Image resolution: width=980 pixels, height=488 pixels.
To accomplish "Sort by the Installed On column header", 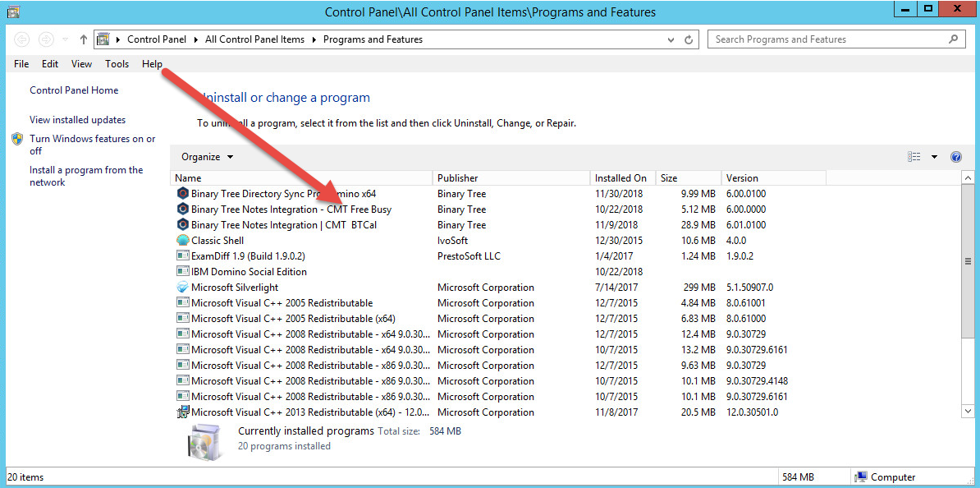I will pyautogui.click(x=623, y=177).
